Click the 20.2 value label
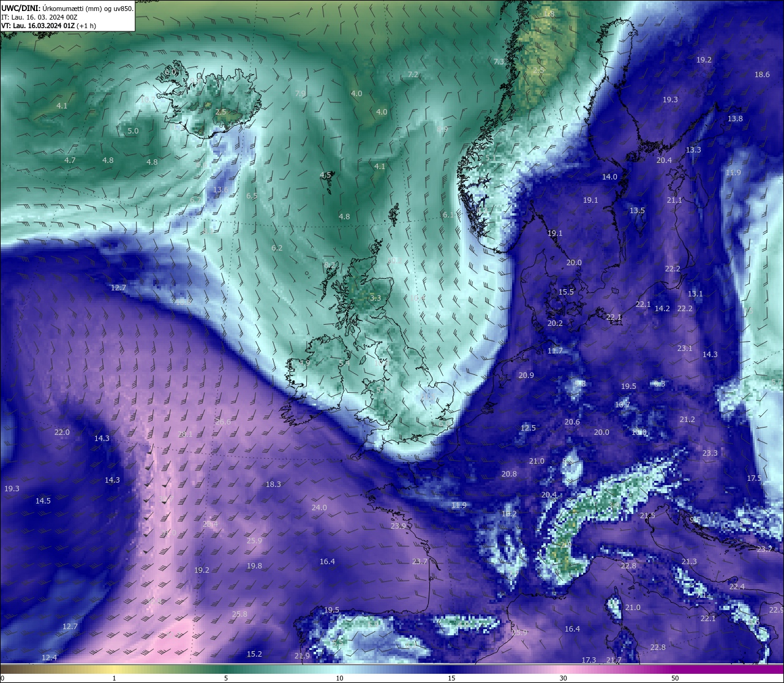The height and width of the screenshot is (683, 784). 555,323
